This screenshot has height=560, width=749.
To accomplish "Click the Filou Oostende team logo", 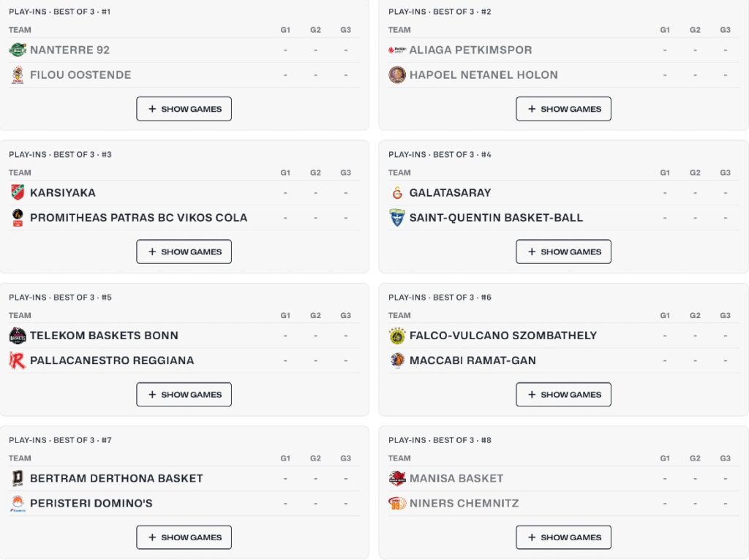I will (18, 75).
